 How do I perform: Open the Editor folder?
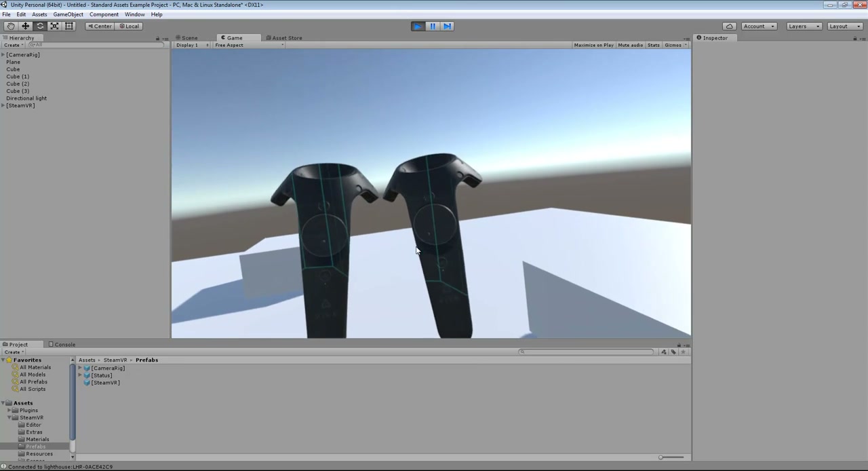[x=33, y=425]
